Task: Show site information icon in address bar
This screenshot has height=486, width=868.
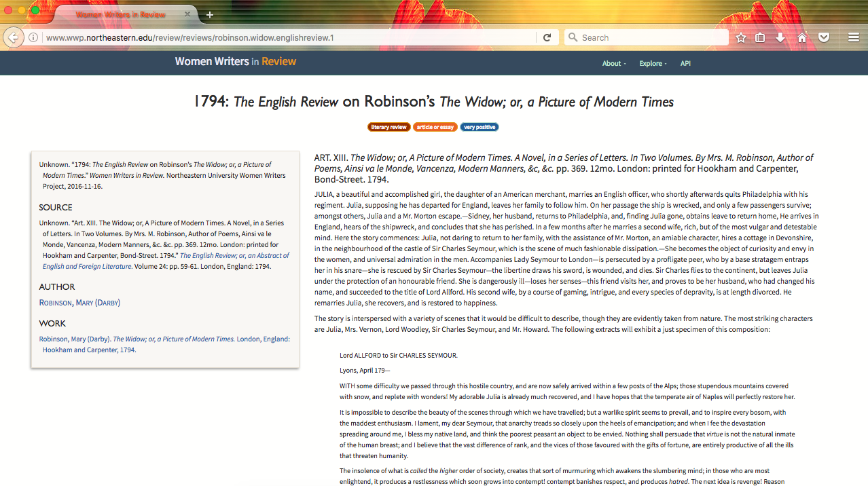Action: pos(33,38)
